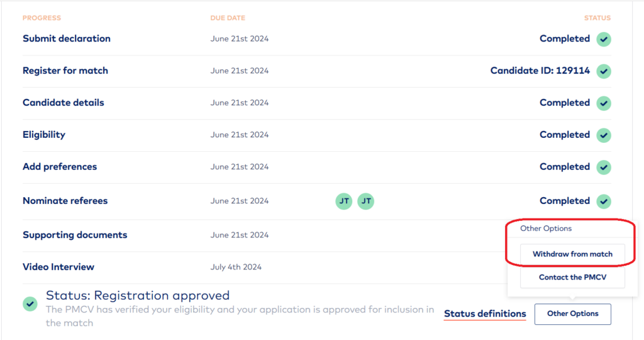Click the second JT referee avatar
The height and width of the screenshot is (340, 644).
click(x=366, y=201)
